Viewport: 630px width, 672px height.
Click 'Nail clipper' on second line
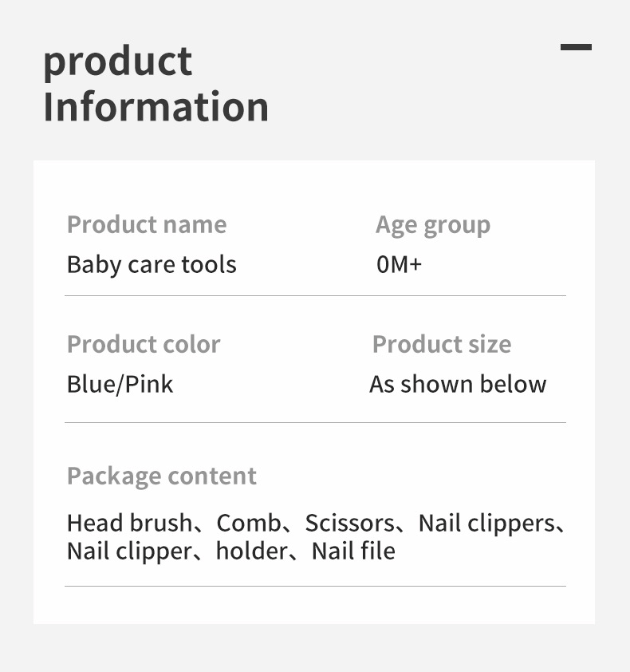point(128,551)
